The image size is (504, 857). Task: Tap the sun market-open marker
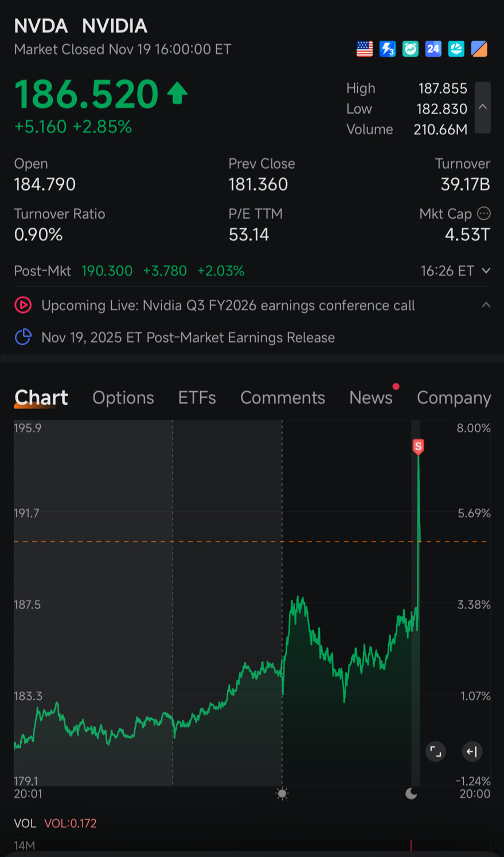pyautogui.click(x=282, y=794)
